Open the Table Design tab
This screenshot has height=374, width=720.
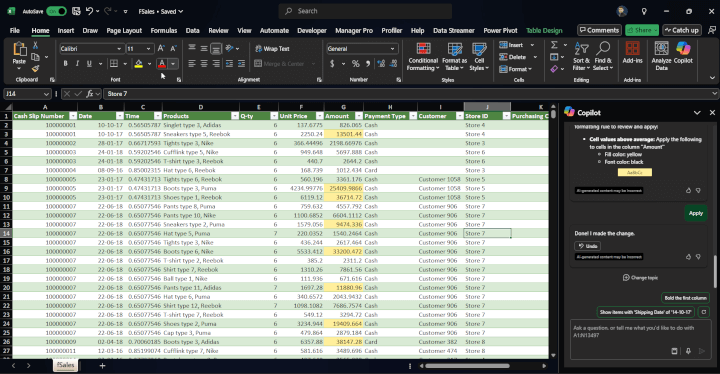(x=544, y=30)
